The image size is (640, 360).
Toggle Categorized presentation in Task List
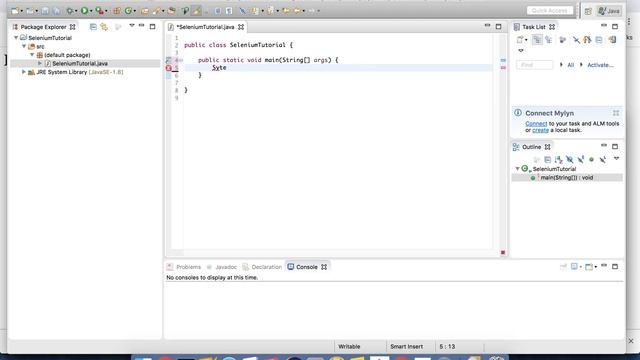(537, 40)
